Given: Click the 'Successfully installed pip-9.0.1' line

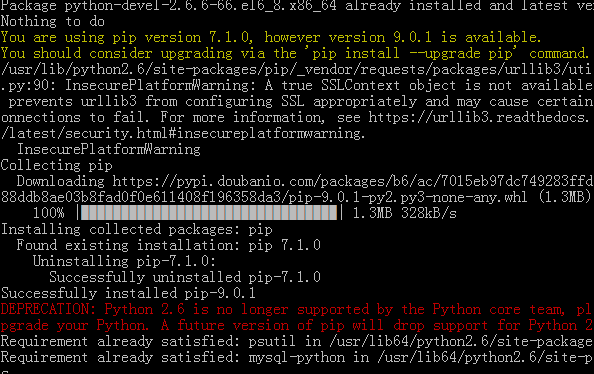Looking at the screenshot, I should (128, 293).
